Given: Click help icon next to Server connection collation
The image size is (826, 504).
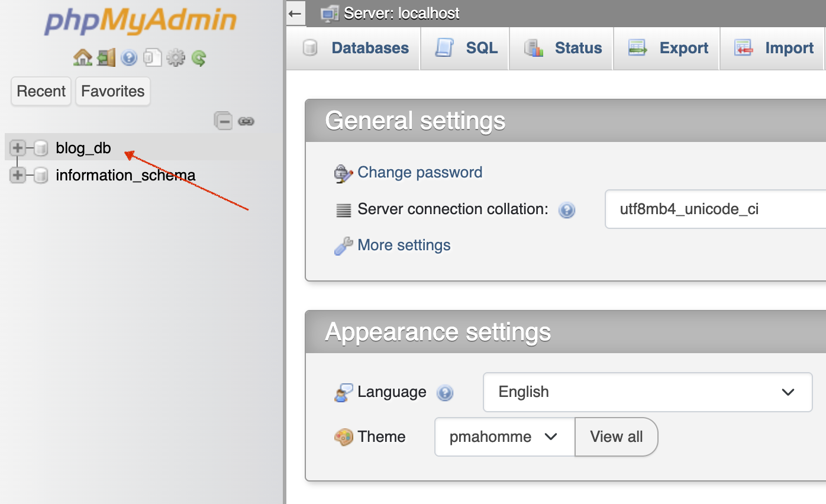Looking at the screenshot, I should click(x=567, y=209).
